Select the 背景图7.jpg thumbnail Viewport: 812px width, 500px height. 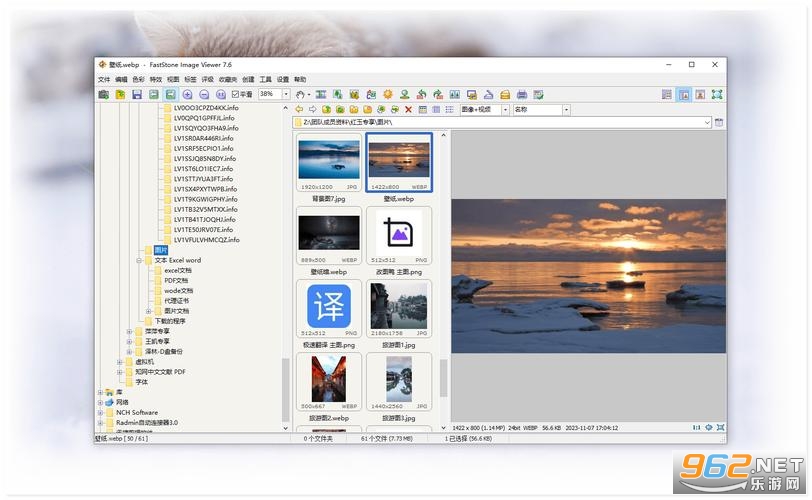(x=329, y=162)
